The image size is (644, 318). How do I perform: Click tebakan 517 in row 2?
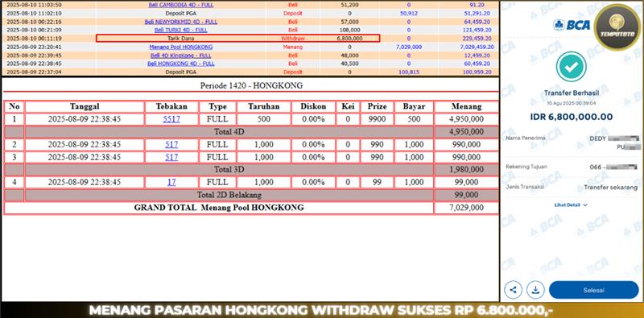click(x=171, y=145)
